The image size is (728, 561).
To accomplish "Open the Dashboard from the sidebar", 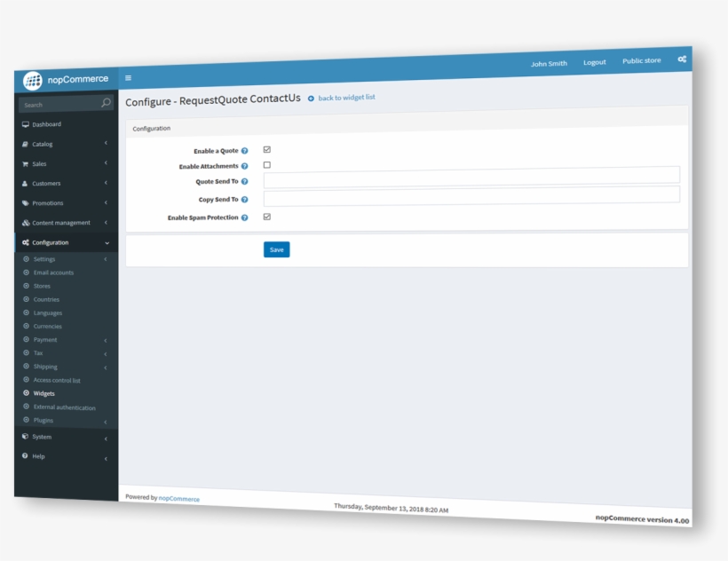I will pos(24,124).
